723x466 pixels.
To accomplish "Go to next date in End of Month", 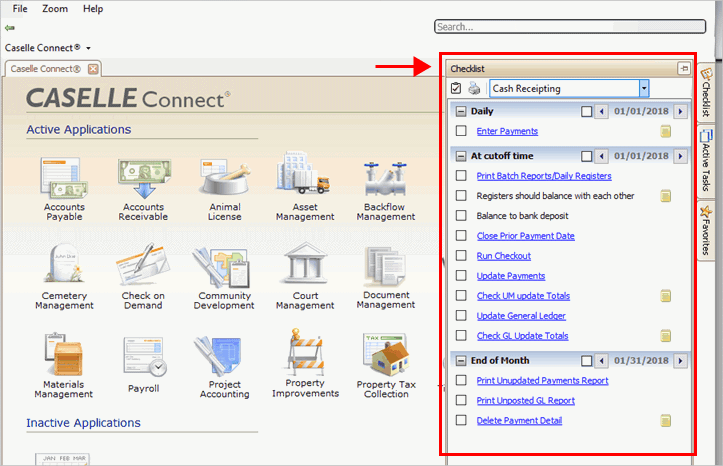I will click(680, 361).
